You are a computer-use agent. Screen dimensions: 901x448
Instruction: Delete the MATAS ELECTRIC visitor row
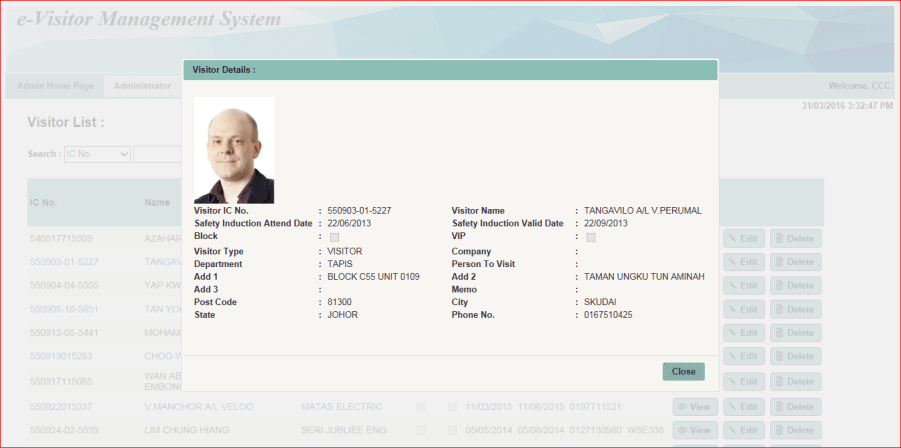[795, 407]
